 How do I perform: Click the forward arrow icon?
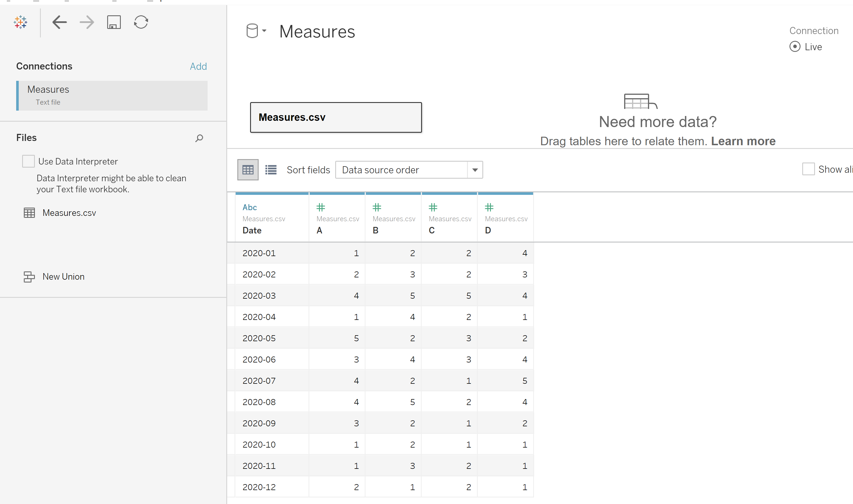(86, 22)
